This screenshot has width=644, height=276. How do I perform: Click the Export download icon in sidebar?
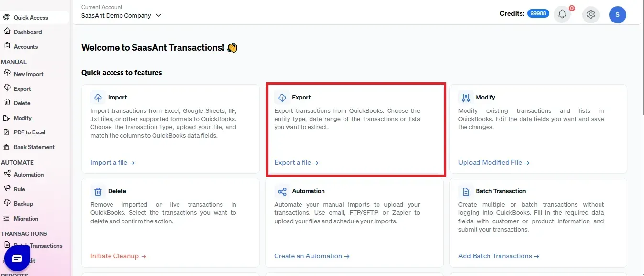point(7,88)
